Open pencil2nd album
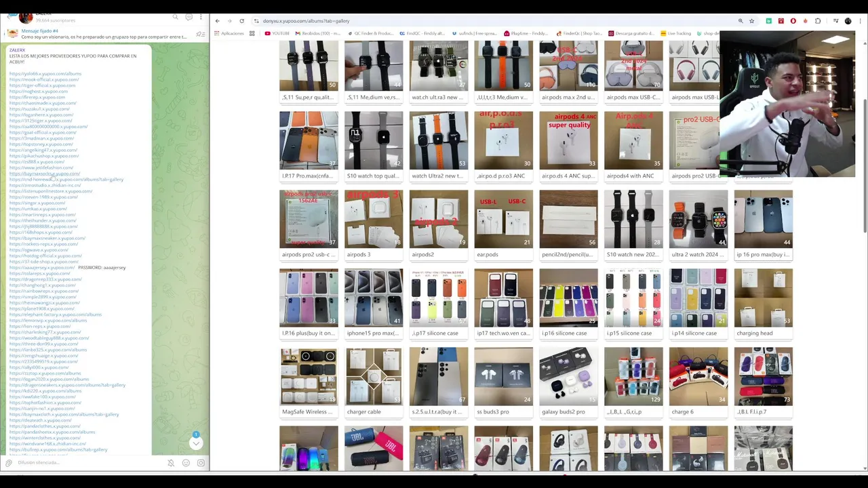 [x=568, y=224]
